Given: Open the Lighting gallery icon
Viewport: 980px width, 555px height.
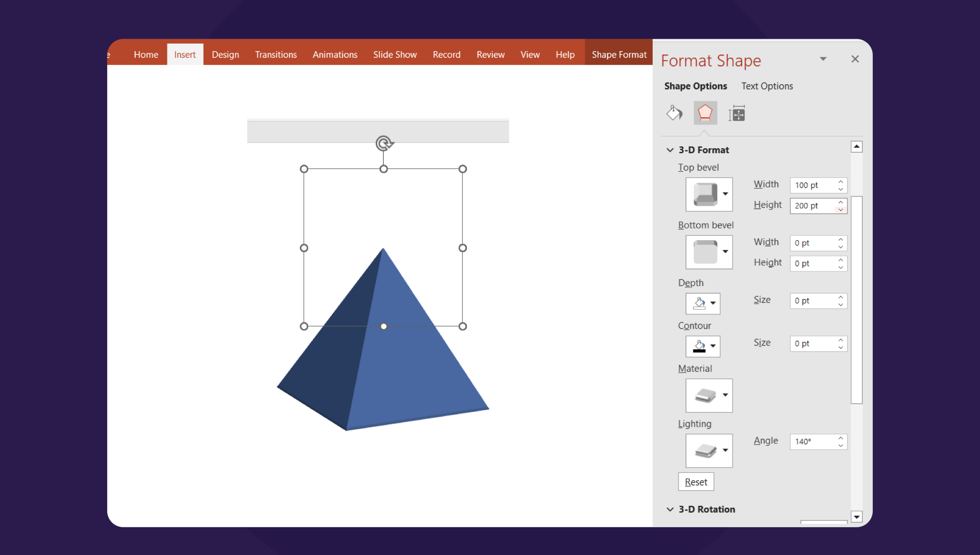Looking at the screenshot, I should pyautogui.click(x=705, y=450).
